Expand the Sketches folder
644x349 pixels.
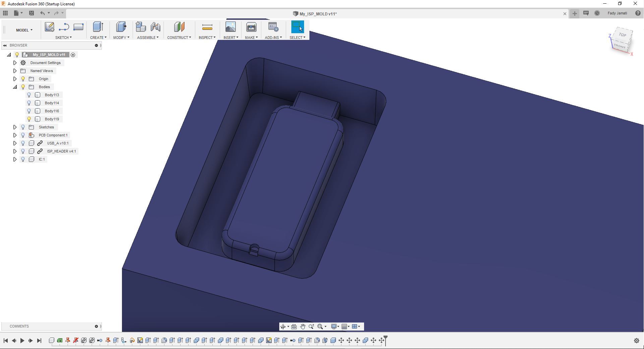(x=15, y=127)
